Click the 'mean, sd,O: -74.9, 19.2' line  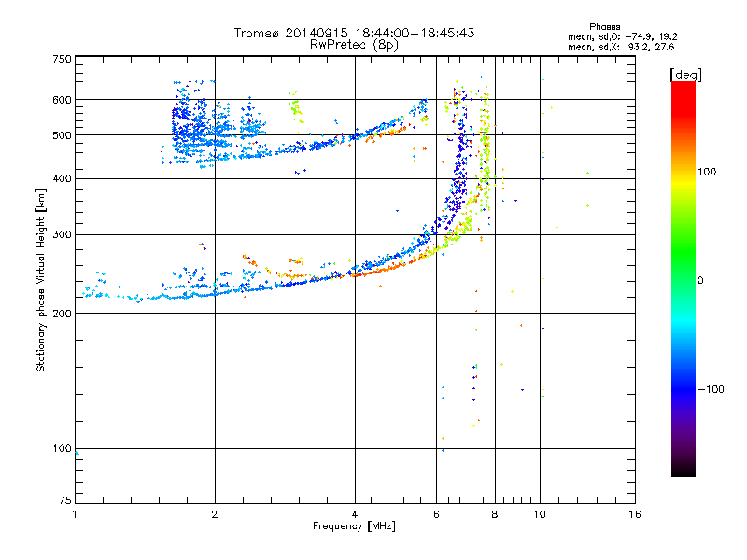[x=623, y=36]
